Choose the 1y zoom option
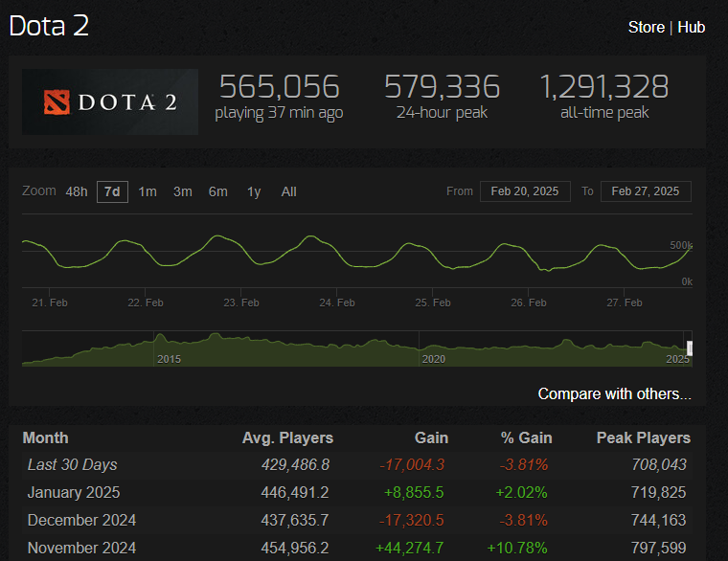The height and width of the screenshot is (561, 728). pos(254,191)
